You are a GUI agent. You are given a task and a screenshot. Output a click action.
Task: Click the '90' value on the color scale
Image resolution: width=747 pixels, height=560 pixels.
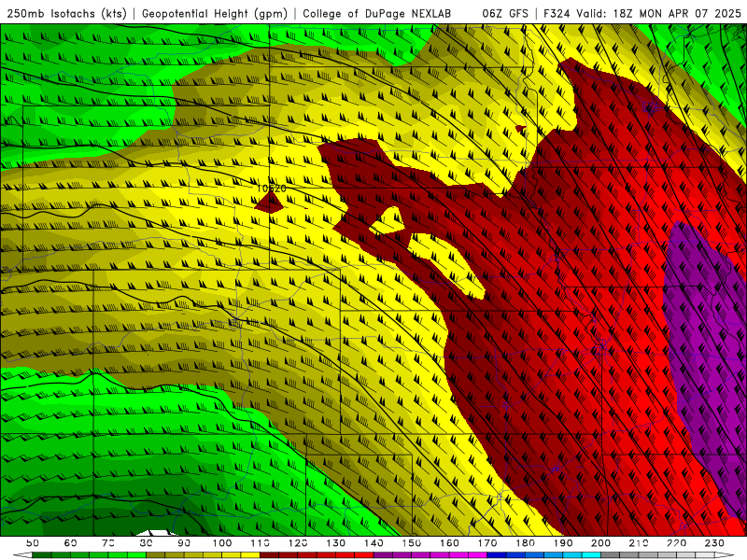184,543
